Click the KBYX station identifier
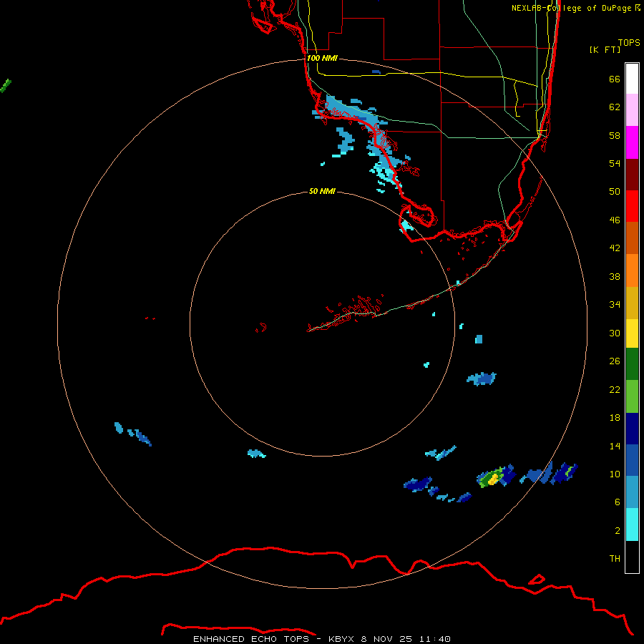 point(341,639)
